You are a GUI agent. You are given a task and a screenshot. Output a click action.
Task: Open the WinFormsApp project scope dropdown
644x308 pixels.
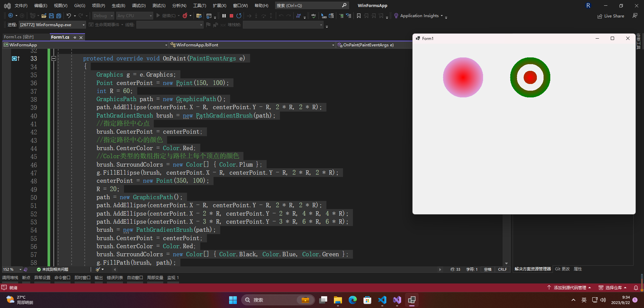(x=86, y=45)
